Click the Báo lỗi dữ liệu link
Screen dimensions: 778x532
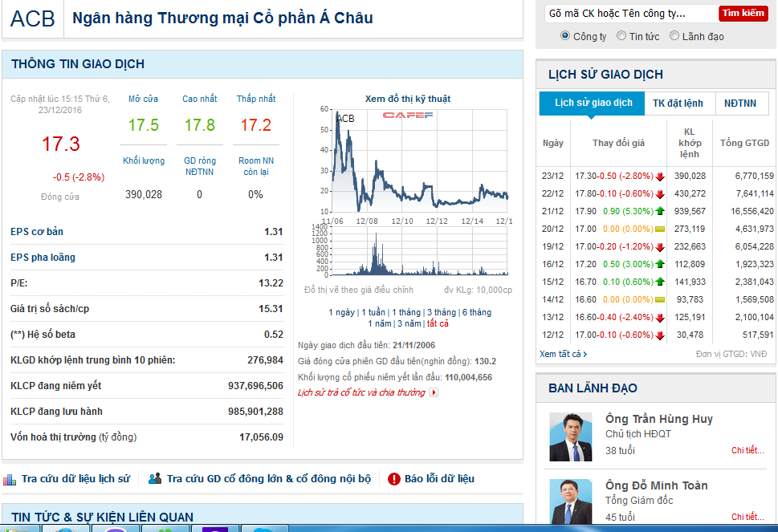click(x=439, y=479)
